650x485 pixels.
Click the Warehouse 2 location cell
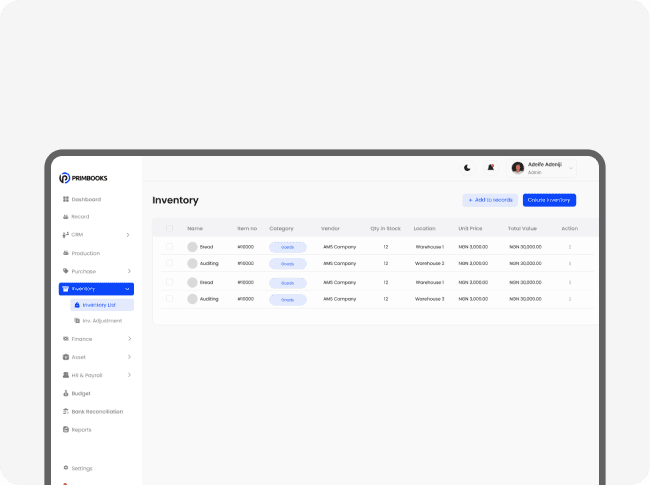click(429, 264)
